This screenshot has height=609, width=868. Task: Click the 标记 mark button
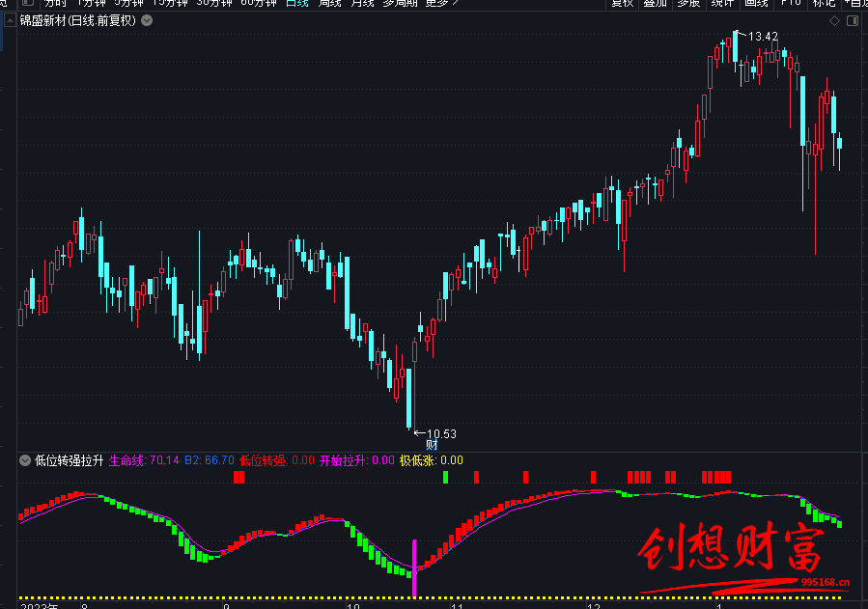point(824,3)
